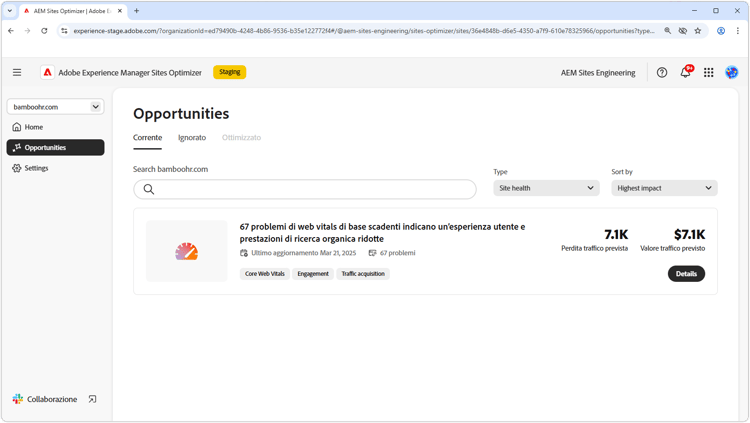Click the magnifier icon in search field
This screenshot has height=423, width=750.
(x=149, y=189)
